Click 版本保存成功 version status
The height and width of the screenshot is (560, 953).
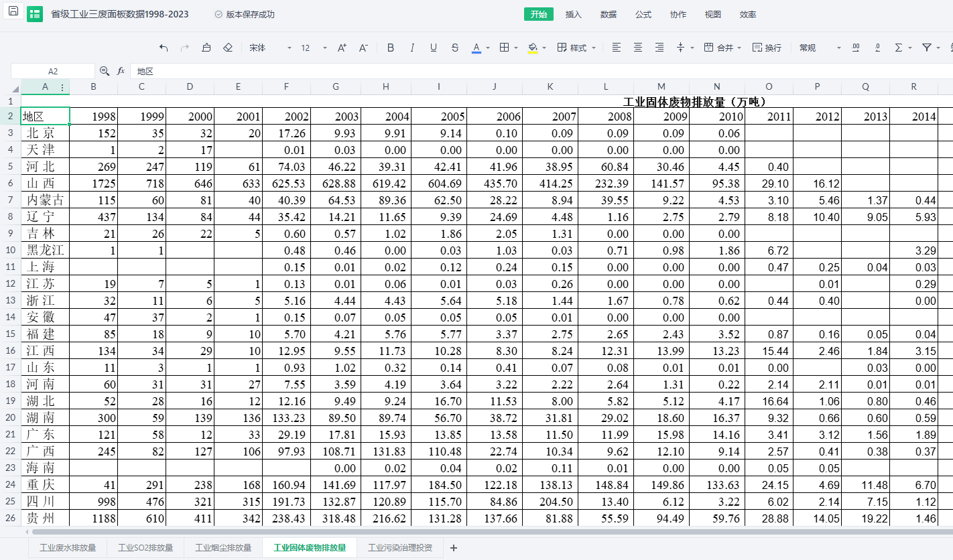[x=245, y=14]
